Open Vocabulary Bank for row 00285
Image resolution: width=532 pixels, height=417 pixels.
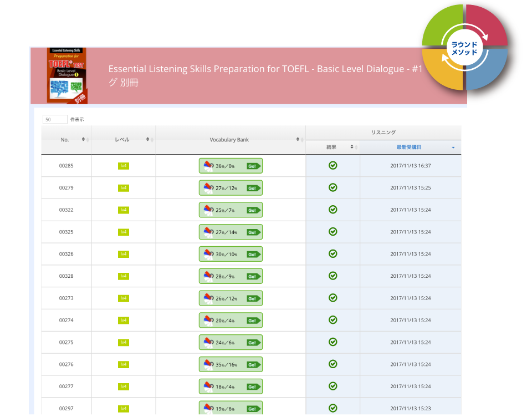click(x=231, y=166)
